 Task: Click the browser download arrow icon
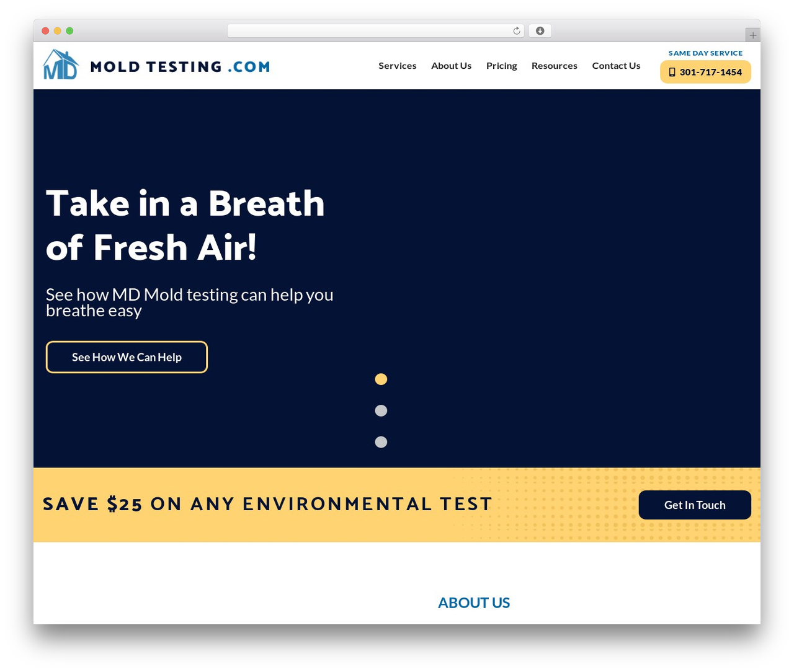point(540,31)
